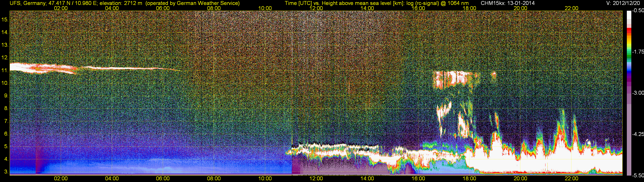
Task: Click the 12:00 label on the top time axis
Action: click(x=316, y=8)
